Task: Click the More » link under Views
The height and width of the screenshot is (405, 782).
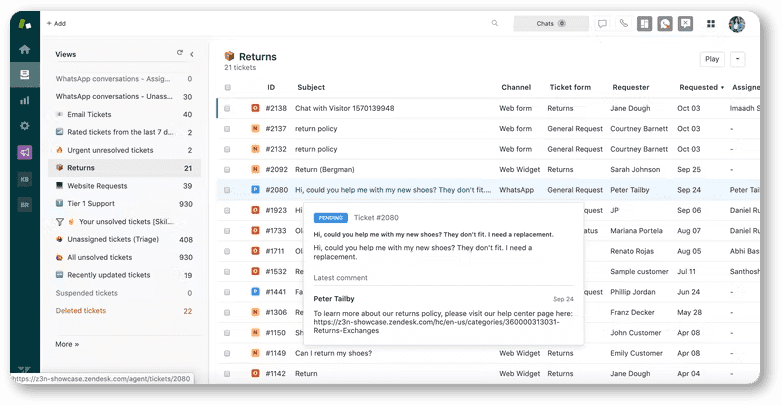Action: click(x=67, y=344)
